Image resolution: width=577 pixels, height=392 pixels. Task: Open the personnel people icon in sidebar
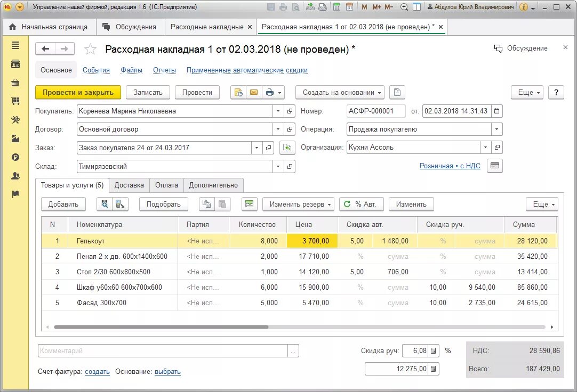tap(15, 176)
